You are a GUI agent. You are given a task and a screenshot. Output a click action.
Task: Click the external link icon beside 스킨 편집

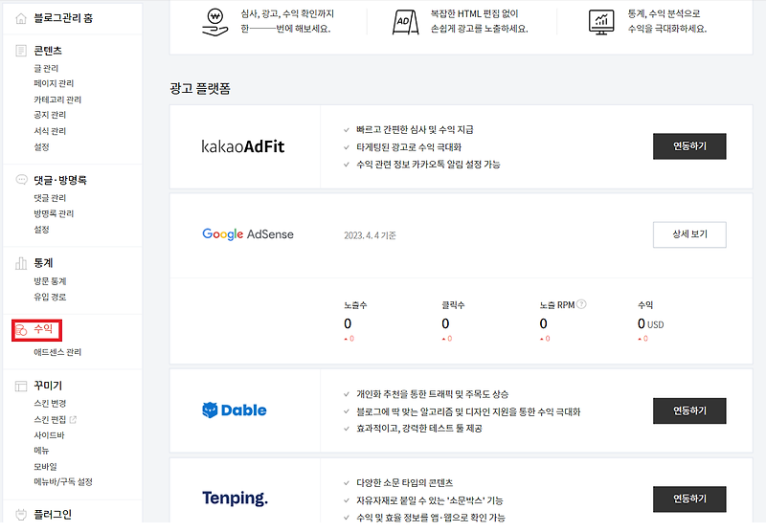click(74, 419)
